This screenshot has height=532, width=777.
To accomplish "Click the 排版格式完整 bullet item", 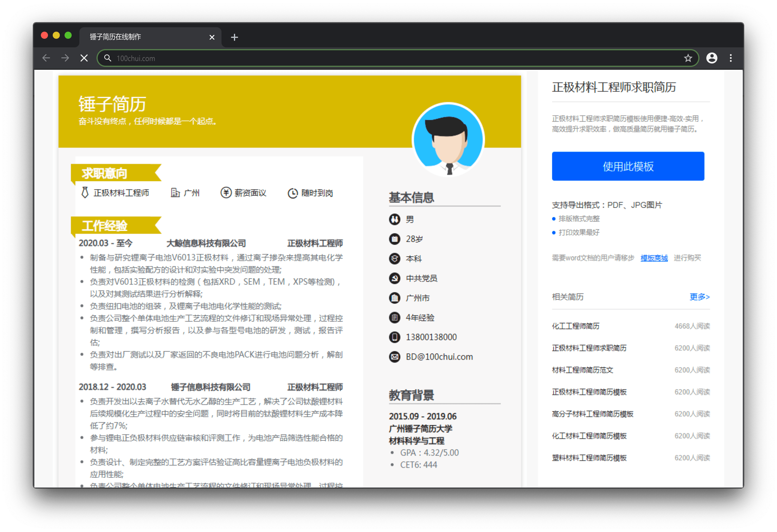I will click(579, 219).
